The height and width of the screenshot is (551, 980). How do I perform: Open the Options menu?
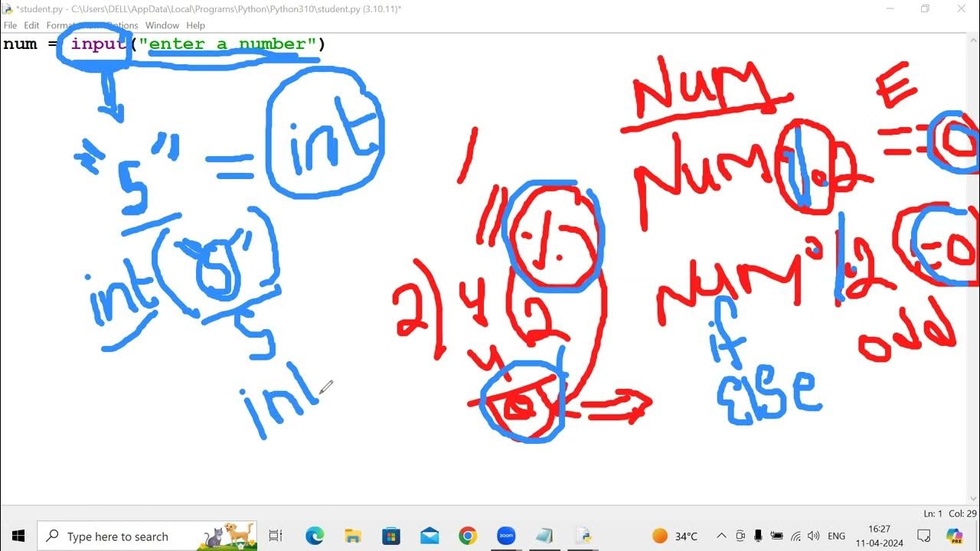[x=121, y=25]
